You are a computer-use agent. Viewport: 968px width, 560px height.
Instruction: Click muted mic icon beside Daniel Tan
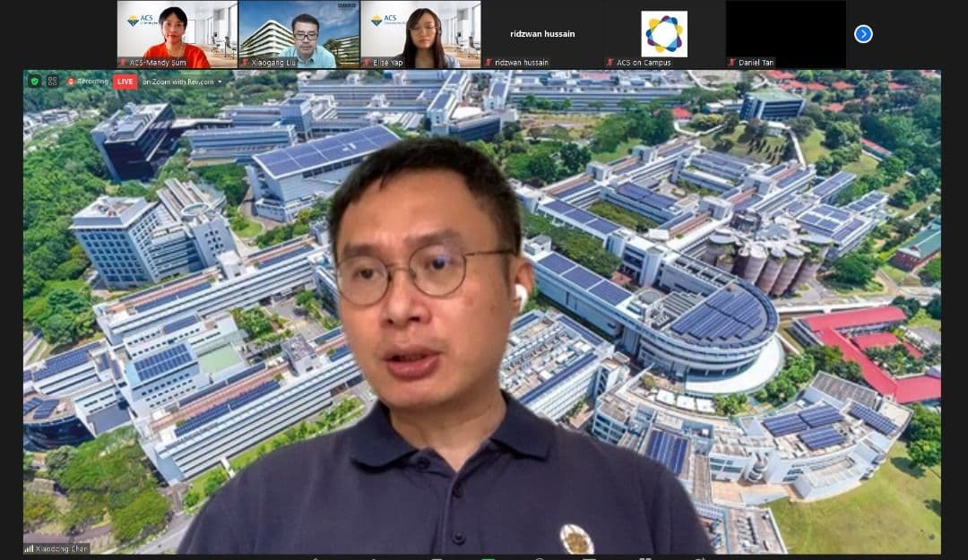pyautogui.click(x=732, y=63)
